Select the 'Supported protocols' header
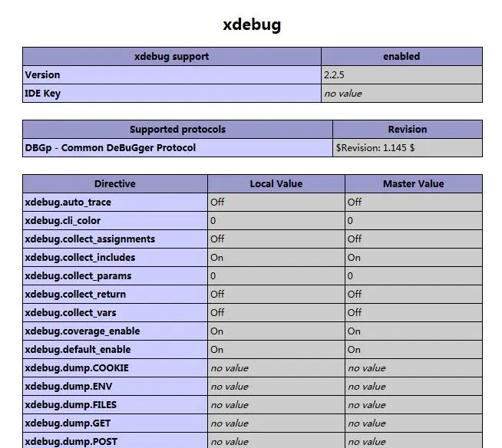 177,130
